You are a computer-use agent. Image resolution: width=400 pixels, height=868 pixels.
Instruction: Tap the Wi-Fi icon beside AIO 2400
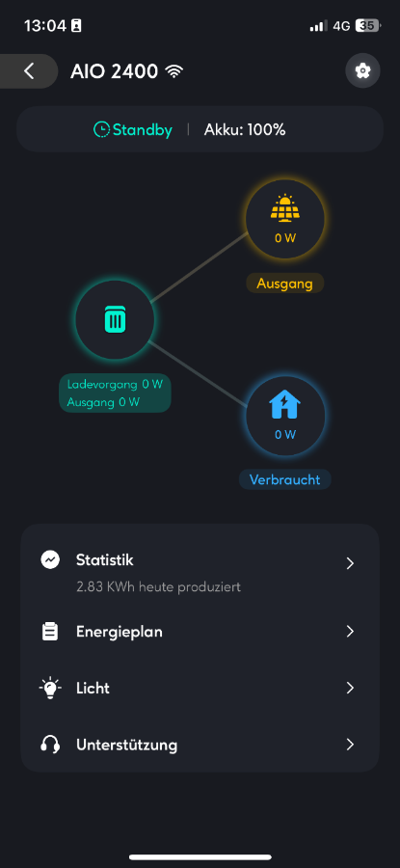pos(174,71)
